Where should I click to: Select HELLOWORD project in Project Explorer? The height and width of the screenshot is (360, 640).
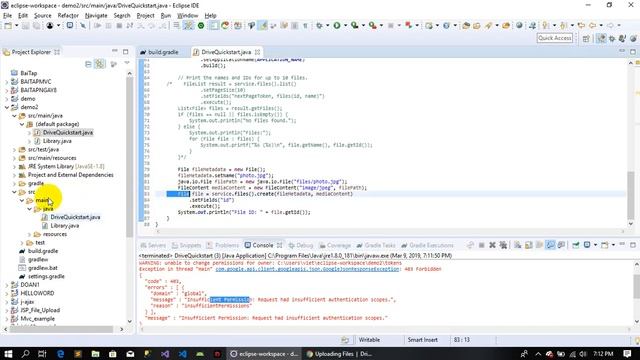(37, 293)
